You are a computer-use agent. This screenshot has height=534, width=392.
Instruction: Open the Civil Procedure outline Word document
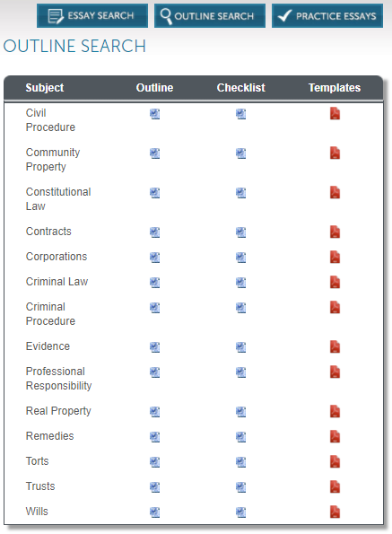tap(155, 114)
